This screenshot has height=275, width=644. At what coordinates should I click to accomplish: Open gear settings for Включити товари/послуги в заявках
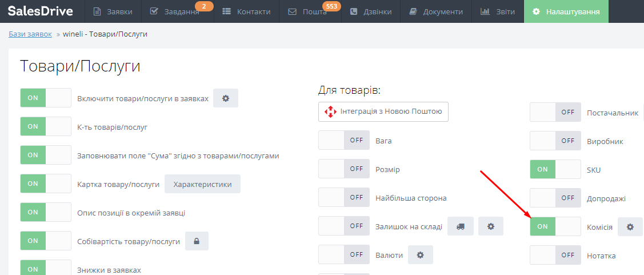tap(225, 98)
